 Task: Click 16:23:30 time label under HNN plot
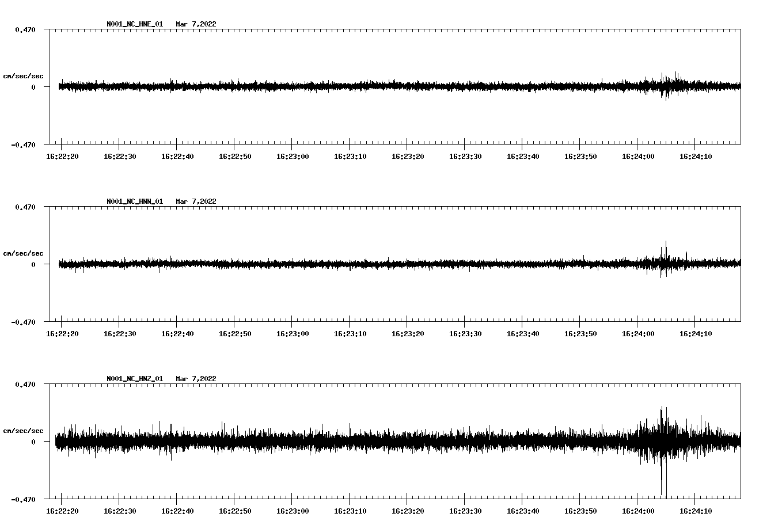465,333
